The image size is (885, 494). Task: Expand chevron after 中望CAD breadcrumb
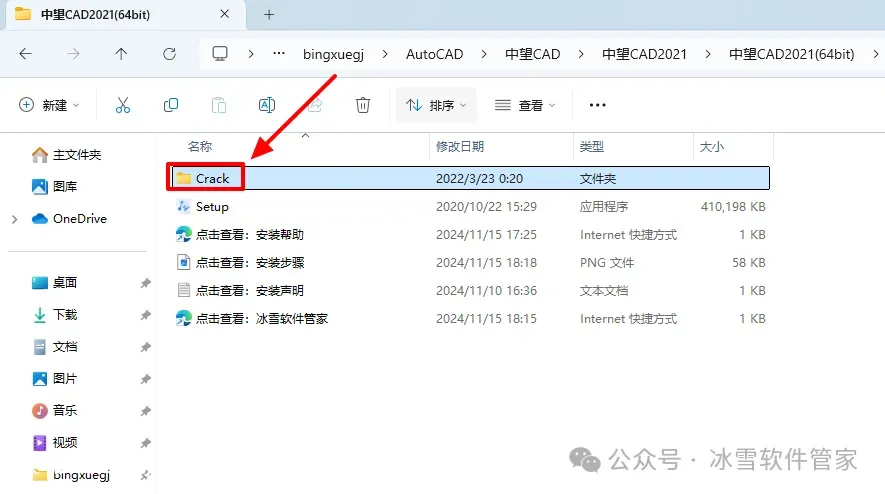[x=581, y=54]
